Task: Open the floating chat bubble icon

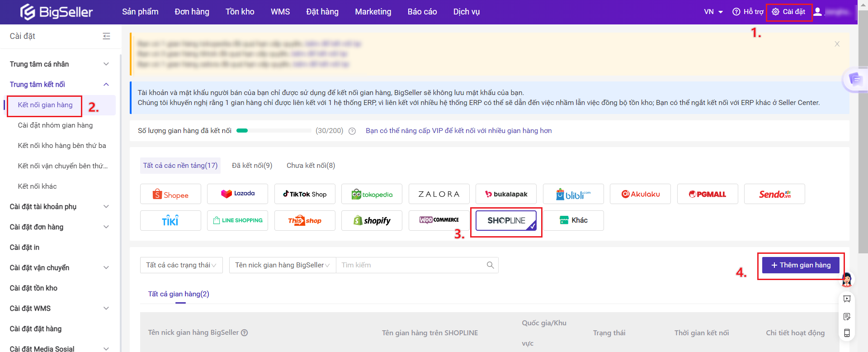Action: tap(855, 80)
